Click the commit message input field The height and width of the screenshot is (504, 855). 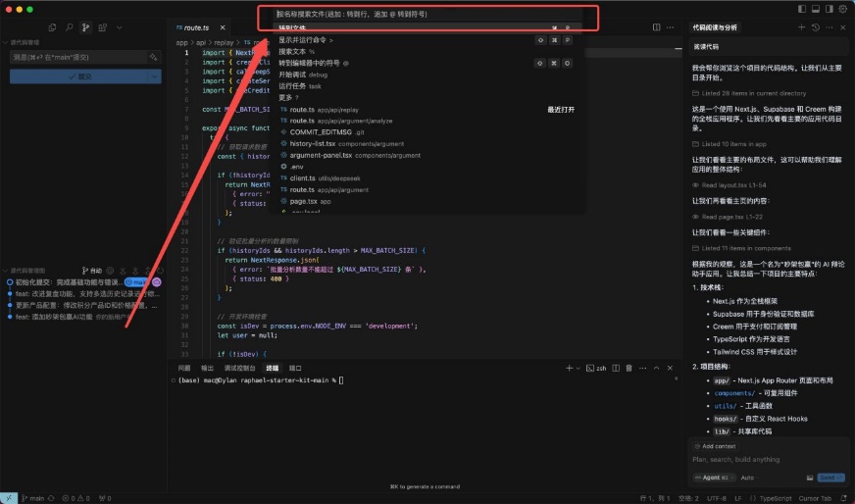(x=76, y=58)
